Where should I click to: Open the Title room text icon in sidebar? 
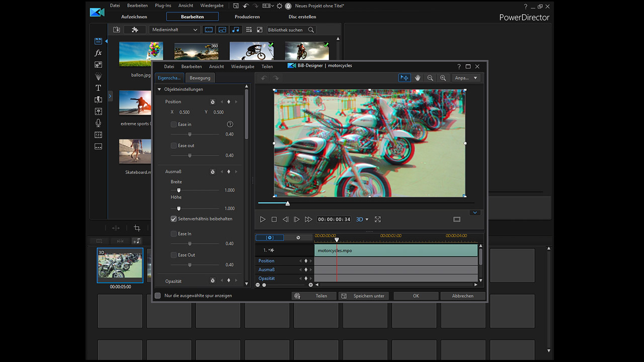pos(98,88)
